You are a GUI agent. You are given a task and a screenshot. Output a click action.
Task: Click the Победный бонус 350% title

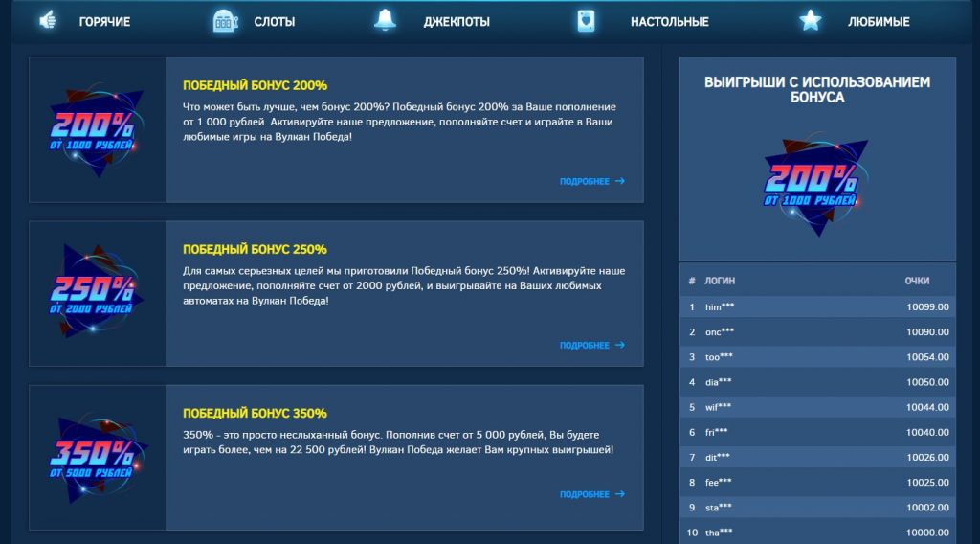click(255, 413)
